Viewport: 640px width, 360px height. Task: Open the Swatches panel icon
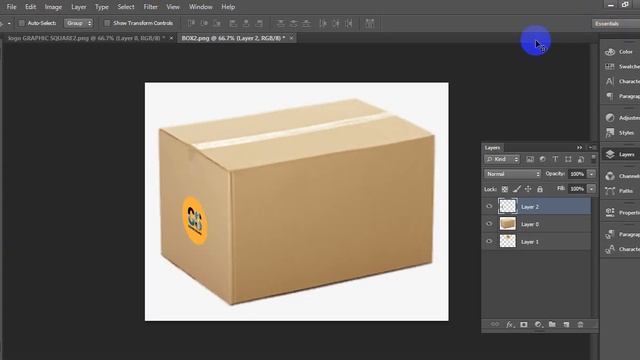[x=610, y=67]
